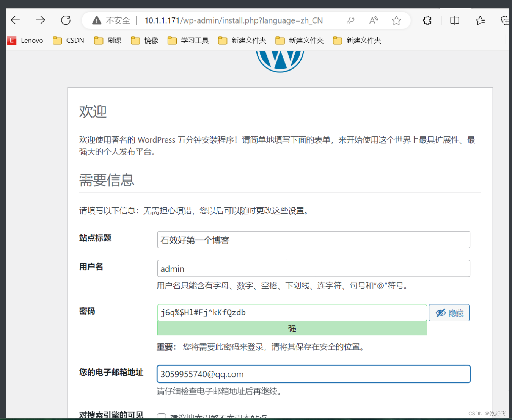The height and width of the screenshot is (420, 512).
Task: Click the address bar URL
Action: [x=234, y=20]
